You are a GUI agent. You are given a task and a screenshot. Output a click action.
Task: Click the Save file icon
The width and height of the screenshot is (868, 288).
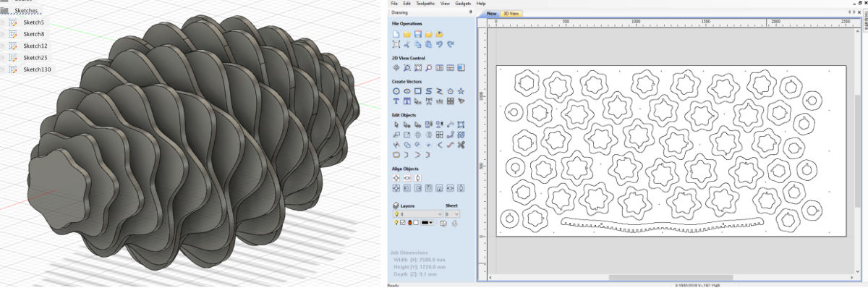click(418, 34)
